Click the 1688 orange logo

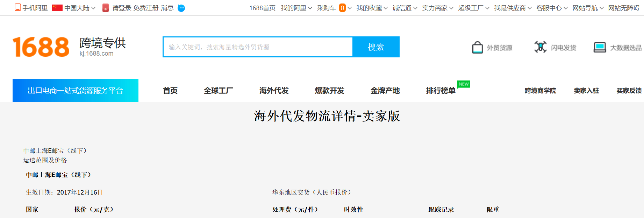click(x=41, y=47)
